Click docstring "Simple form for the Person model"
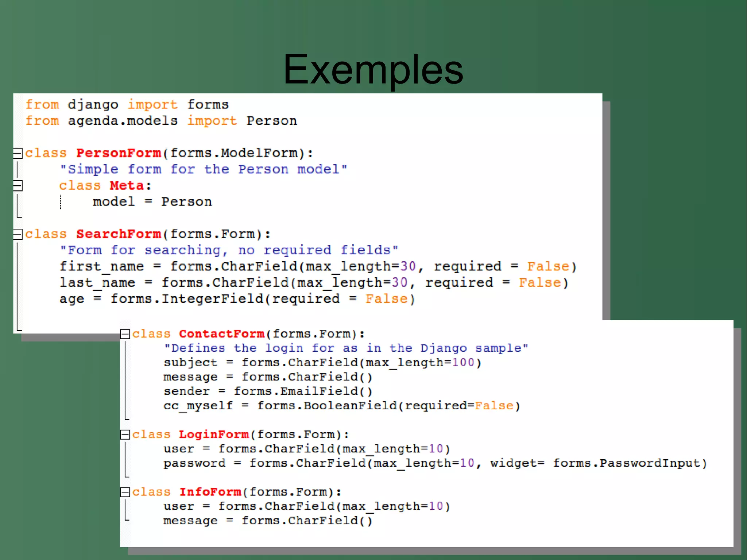This screenshot has width=747, height=560. tap(204, 169)
